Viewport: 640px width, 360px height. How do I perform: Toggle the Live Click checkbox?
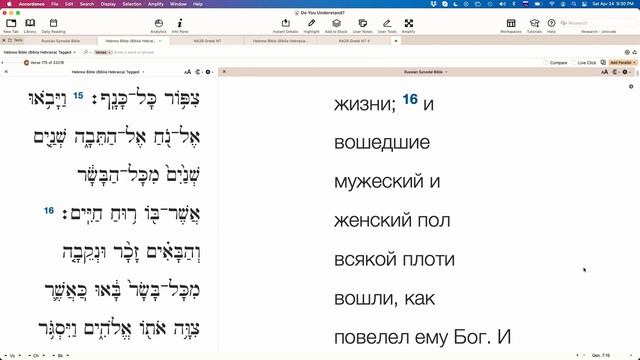click(573, 63)
